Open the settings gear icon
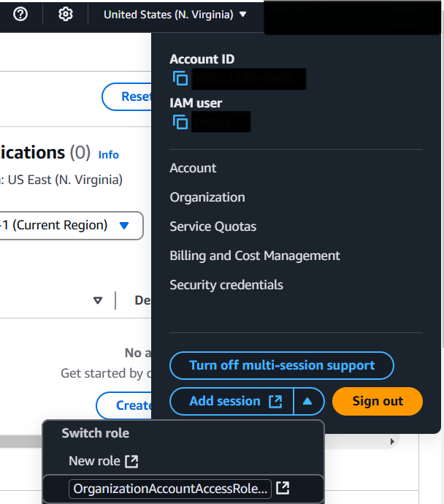Viewport: 444px width, 504px height. tap(66, 14)
